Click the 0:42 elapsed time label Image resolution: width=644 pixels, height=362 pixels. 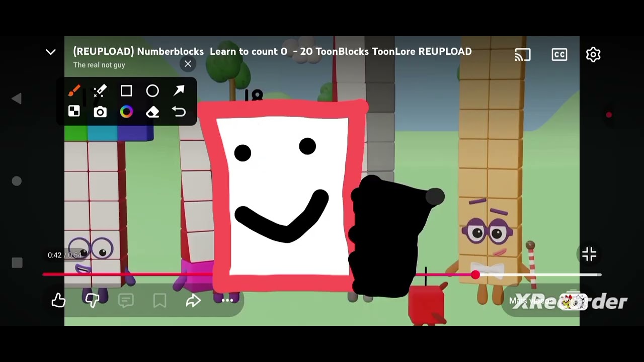(54, 255)
